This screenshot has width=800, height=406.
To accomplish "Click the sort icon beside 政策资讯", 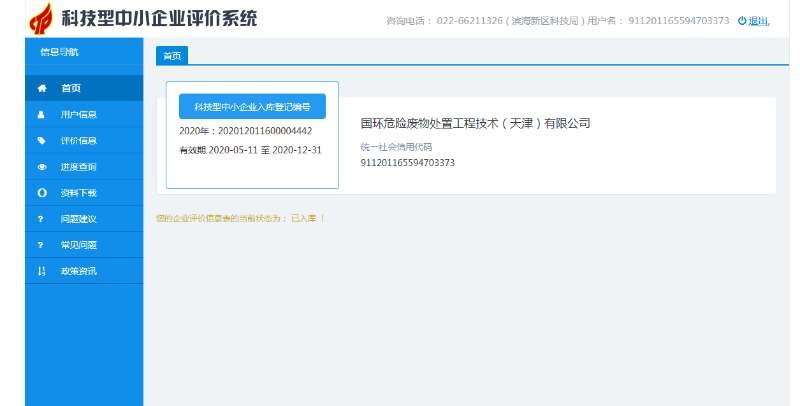I will (41, 270).
